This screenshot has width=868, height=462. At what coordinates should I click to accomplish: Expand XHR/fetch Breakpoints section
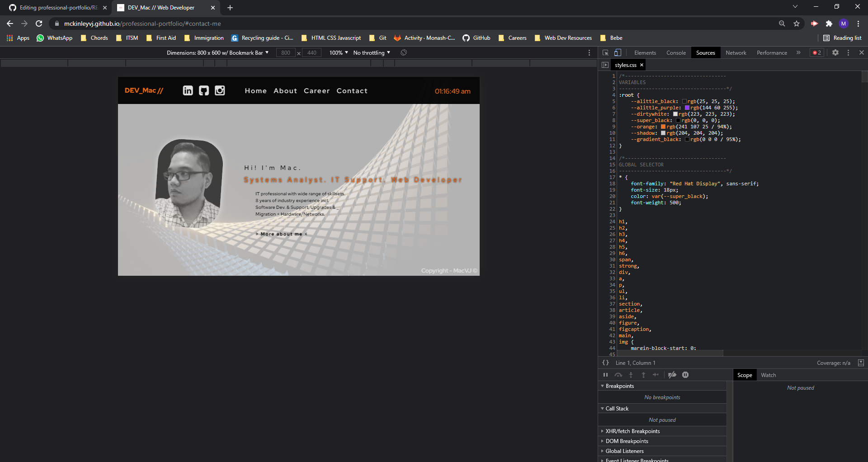(x=662, y=431)
